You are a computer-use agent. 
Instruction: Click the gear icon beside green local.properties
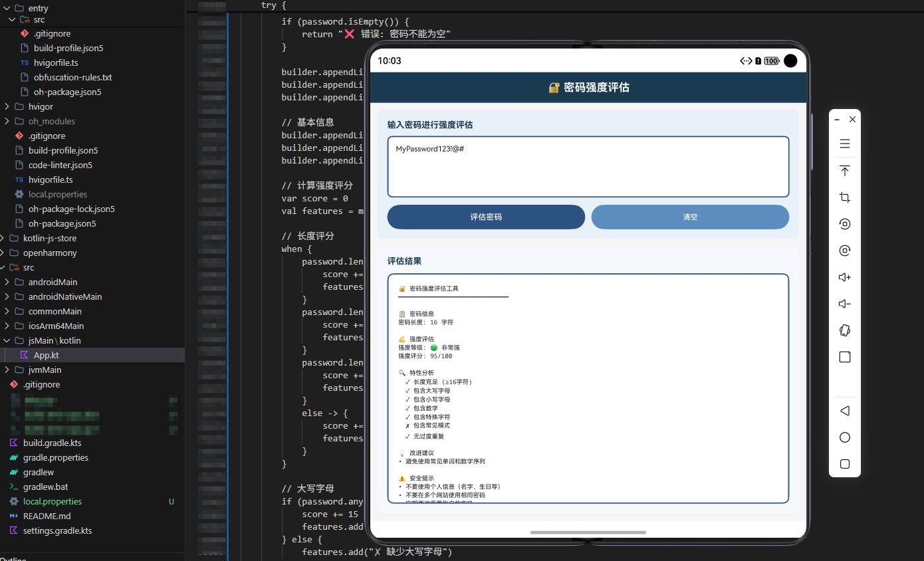pos(13,501)
